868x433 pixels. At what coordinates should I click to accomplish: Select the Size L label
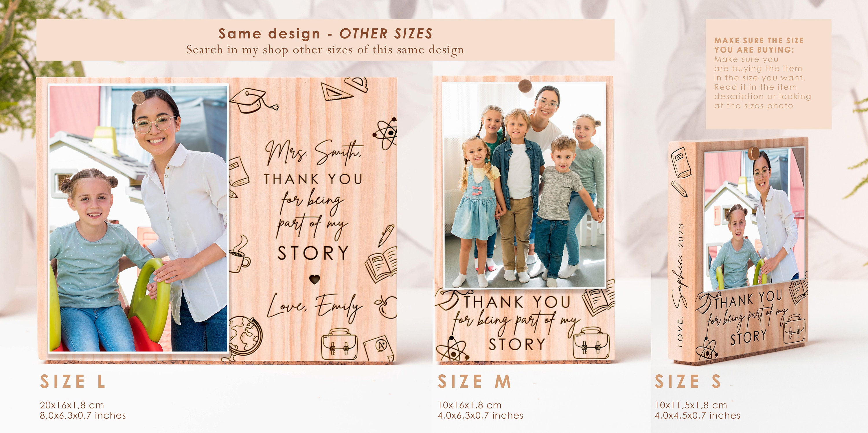(x=73, y=382)
